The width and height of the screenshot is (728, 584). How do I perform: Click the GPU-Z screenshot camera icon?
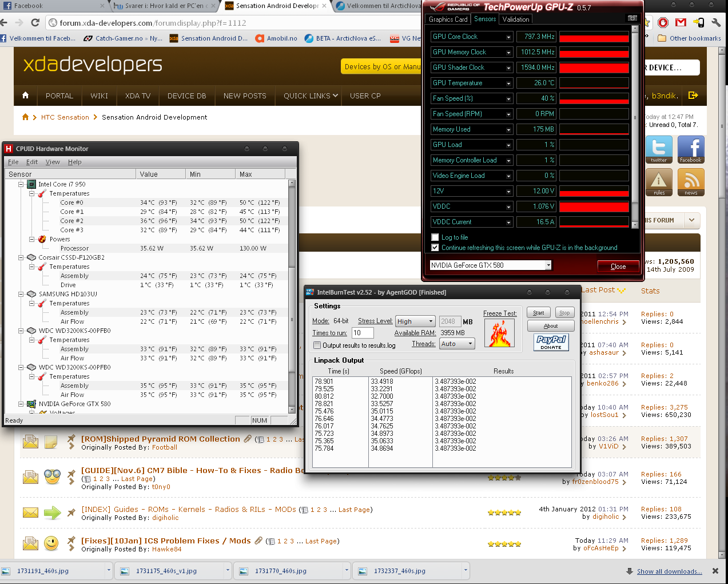click(632, 18)
